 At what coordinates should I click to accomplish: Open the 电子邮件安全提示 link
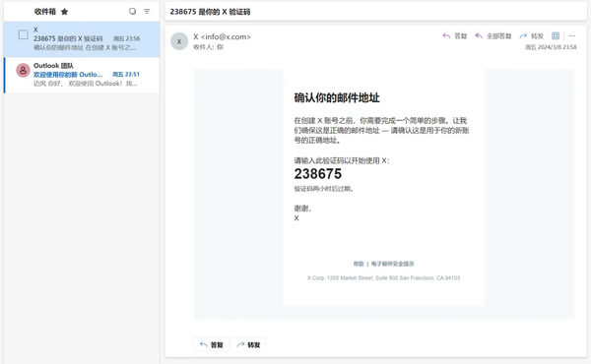coord(392,264)
